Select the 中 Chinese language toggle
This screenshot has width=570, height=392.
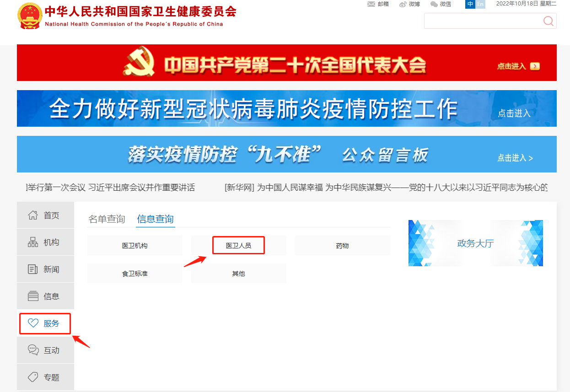coord(470,4)
